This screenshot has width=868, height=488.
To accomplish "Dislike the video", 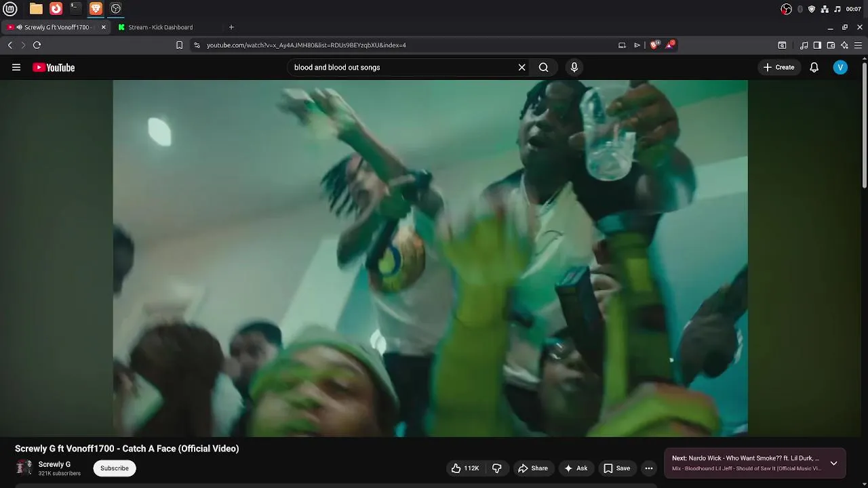I will point(497,468).
